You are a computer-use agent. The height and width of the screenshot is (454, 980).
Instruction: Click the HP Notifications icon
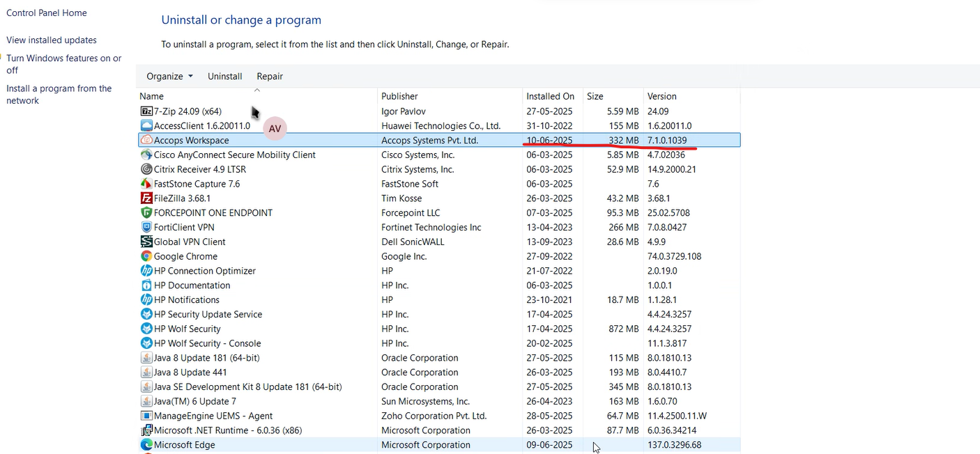coord(146,300)
